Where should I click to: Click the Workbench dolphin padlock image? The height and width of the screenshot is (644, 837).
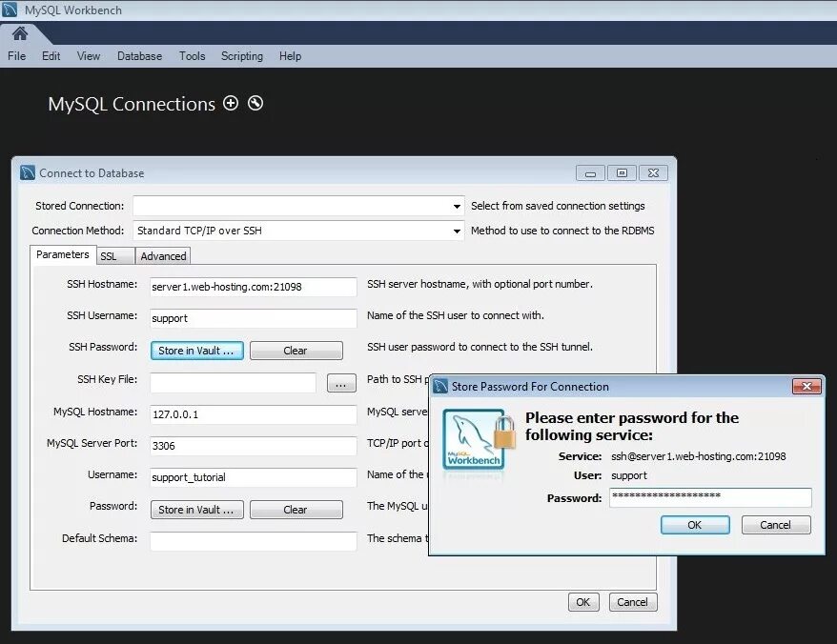(x=479, y=439)
